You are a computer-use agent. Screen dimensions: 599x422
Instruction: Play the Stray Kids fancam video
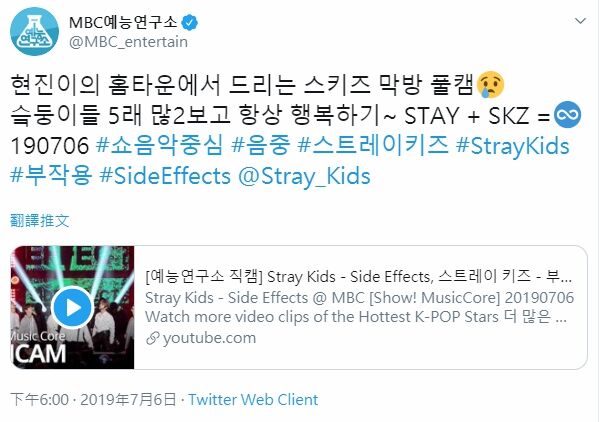72,308
